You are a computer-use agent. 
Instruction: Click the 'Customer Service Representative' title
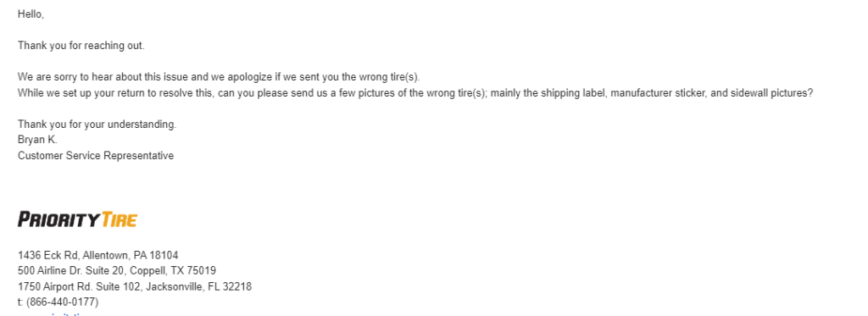tap(96, 156)
